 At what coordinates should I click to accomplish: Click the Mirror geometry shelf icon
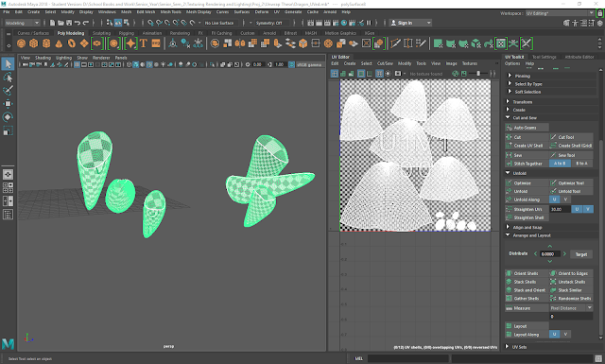(240, 43)
